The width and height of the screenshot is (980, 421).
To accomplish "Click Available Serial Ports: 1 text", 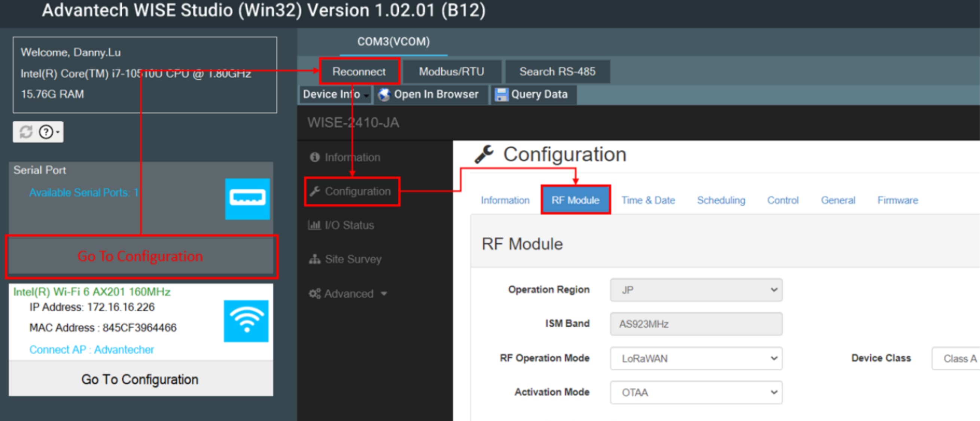I will pyautogui.click(x=84, y=193).
